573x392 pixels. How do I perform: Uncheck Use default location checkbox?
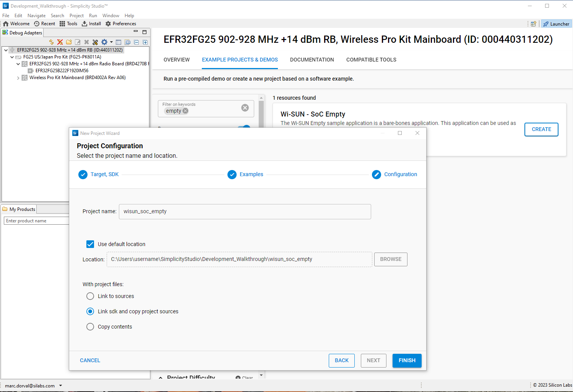point(90,244)
